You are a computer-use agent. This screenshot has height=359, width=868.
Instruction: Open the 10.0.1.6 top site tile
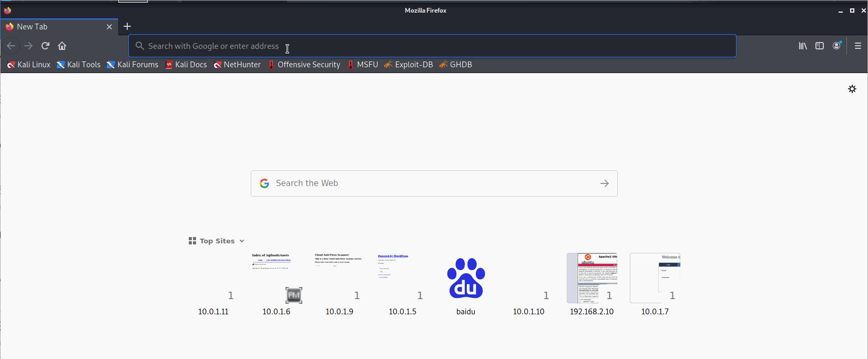click(x=277, y=284)
